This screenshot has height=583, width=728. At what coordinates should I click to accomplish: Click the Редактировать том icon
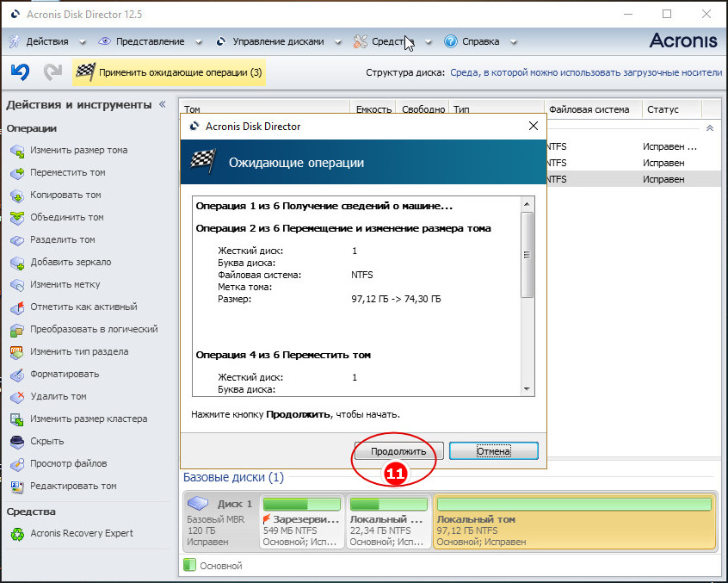click(17, 487)
